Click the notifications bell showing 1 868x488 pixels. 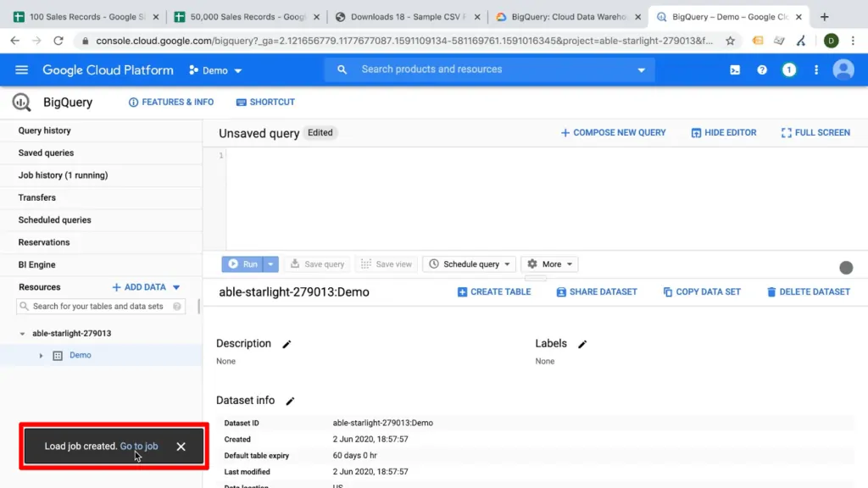(x=789, y=69)
